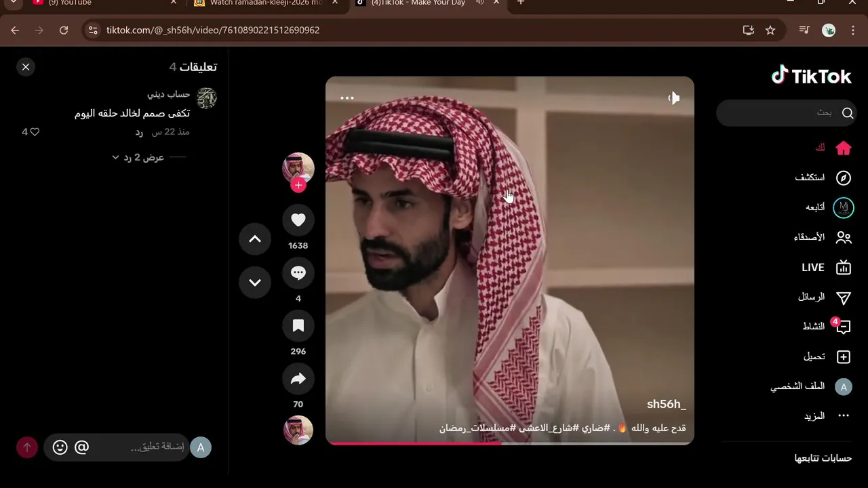Open the sound disc below share button
The image size is (868, 488).
(298, 430)
